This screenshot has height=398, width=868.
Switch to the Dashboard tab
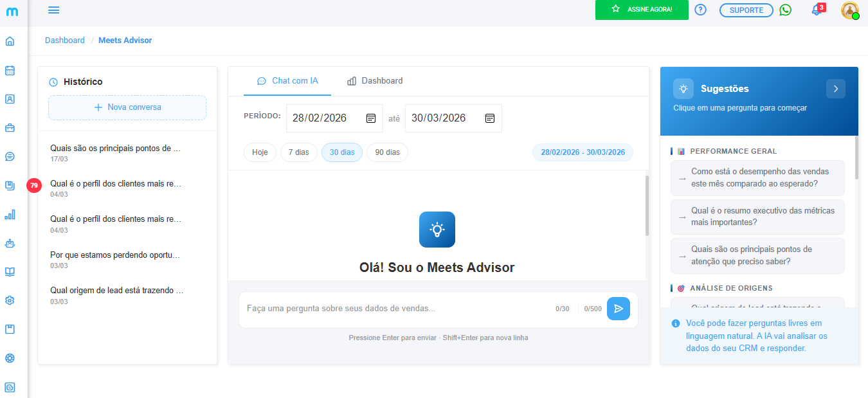pyautogui.click(x=375, y=81)
